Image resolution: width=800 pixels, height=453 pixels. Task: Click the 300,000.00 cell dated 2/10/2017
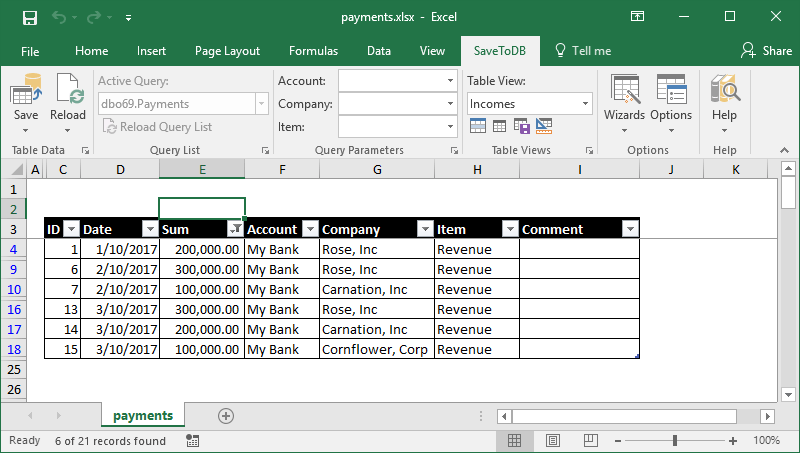point(202,269)
